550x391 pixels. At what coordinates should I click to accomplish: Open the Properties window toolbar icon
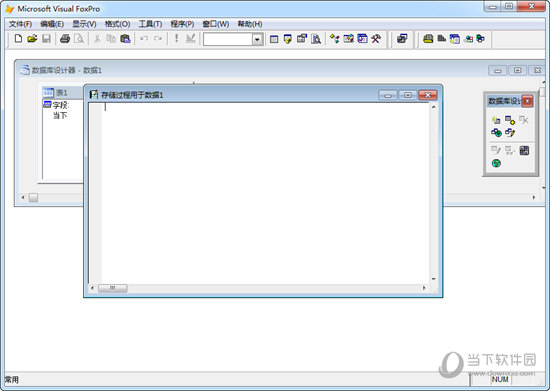[x=302, y=39]
